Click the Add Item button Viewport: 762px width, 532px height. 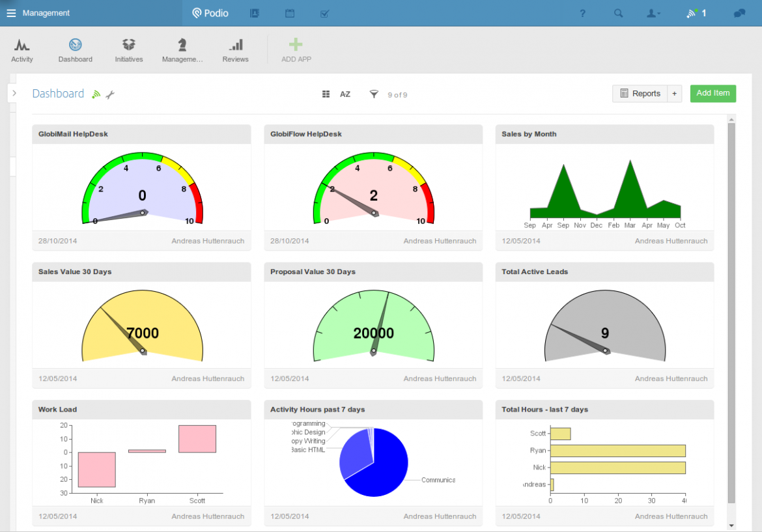click(713, 93)
